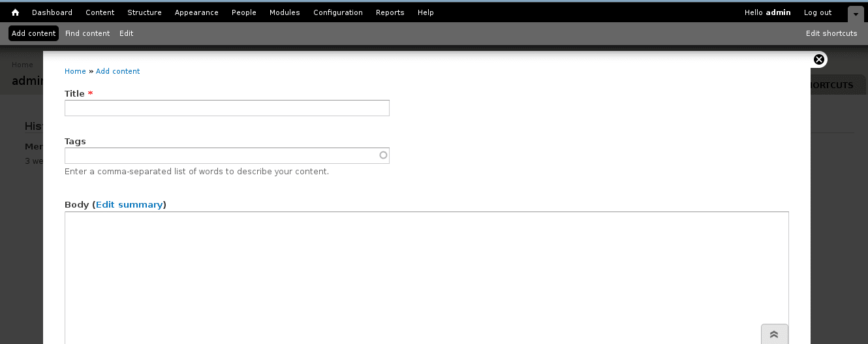
Task: Click the double-chevron collapse button
Action: point(774,334)
